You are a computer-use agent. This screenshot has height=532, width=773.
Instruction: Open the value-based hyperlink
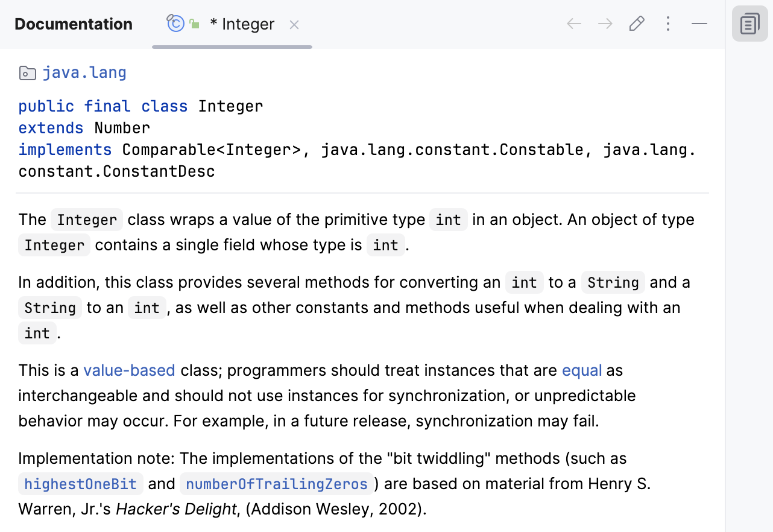129,370
